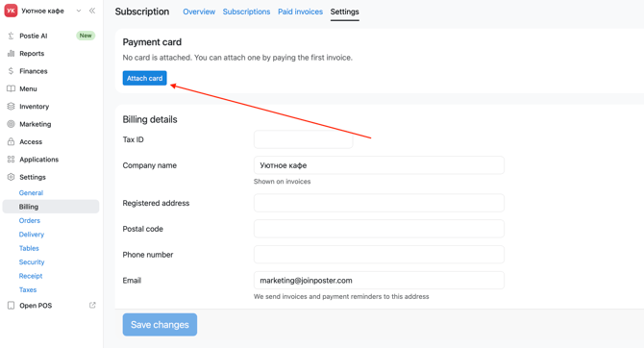Screen dimensions: 644x348
Task: Click the account name Уютное кафе
Action: tap(42, 11)
